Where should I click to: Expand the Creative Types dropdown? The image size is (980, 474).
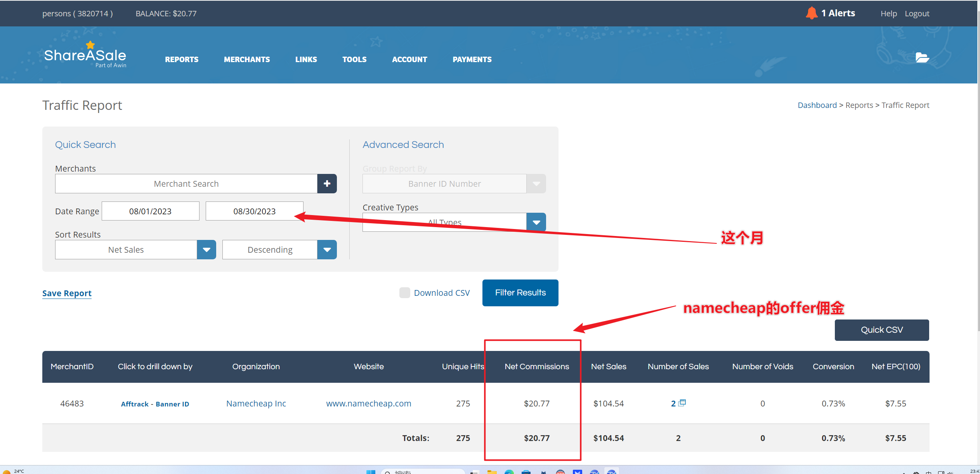click(536, 222)
